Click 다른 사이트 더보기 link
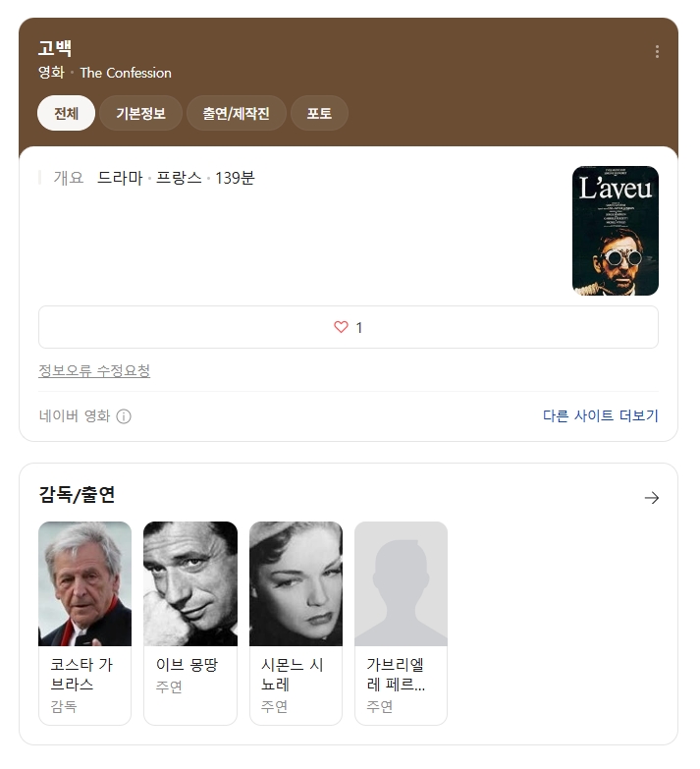 click(600, 416)
